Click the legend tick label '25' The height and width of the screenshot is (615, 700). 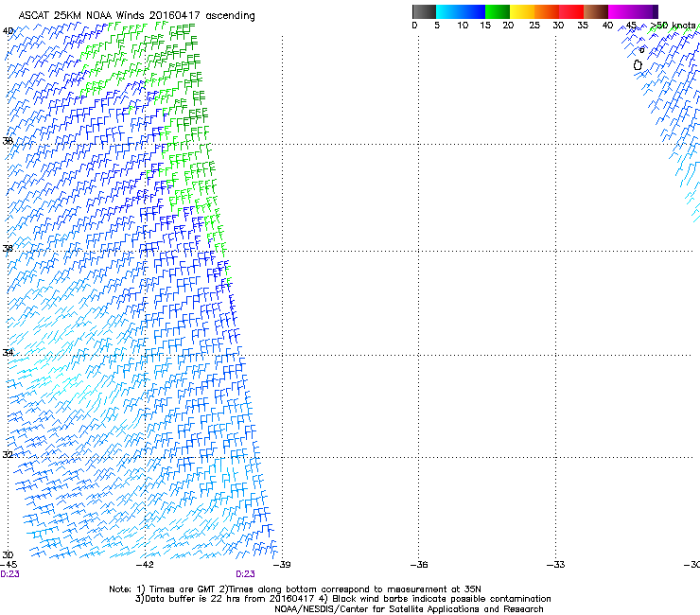pyautogui.click(x=534, y=26)
